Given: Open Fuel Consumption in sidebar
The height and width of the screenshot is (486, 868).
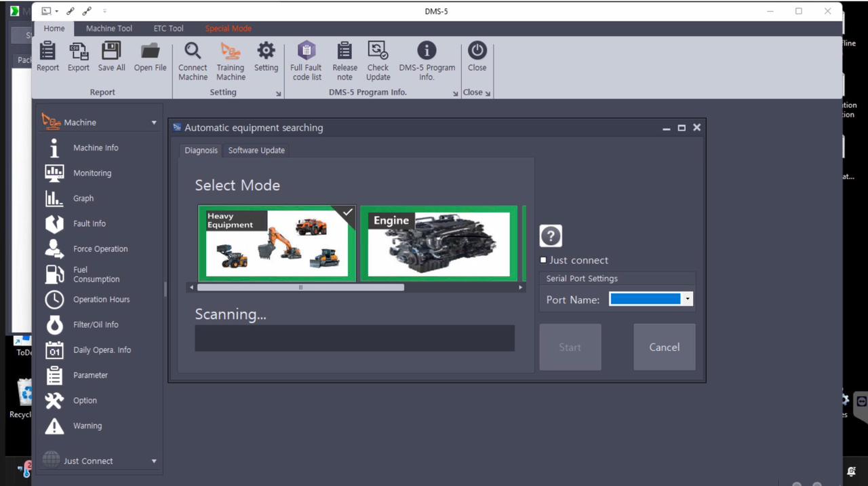Looking at the screenshot, I should click(96, 274).
